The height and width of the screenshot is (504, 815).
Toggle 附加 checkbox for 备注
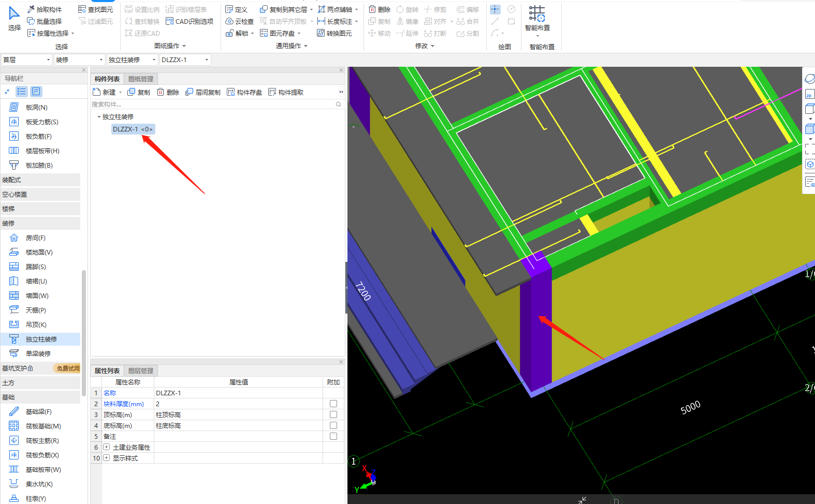(x=333, y=436)
